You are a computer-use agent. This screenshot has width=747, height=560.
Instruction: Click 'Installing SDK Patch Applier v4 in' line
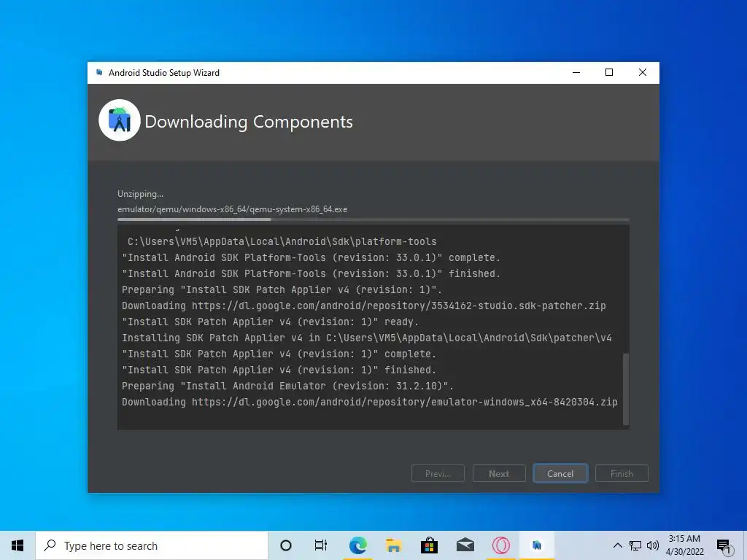click(367, 338)
